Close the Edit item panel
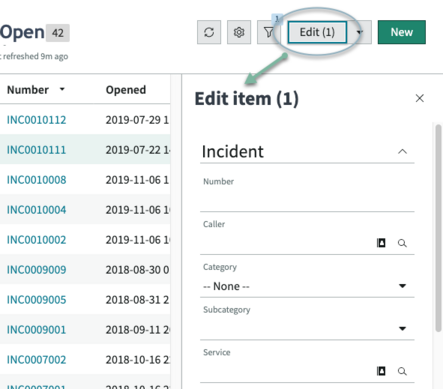The width and height of the screenshot is (443, 389). [420, 98]
